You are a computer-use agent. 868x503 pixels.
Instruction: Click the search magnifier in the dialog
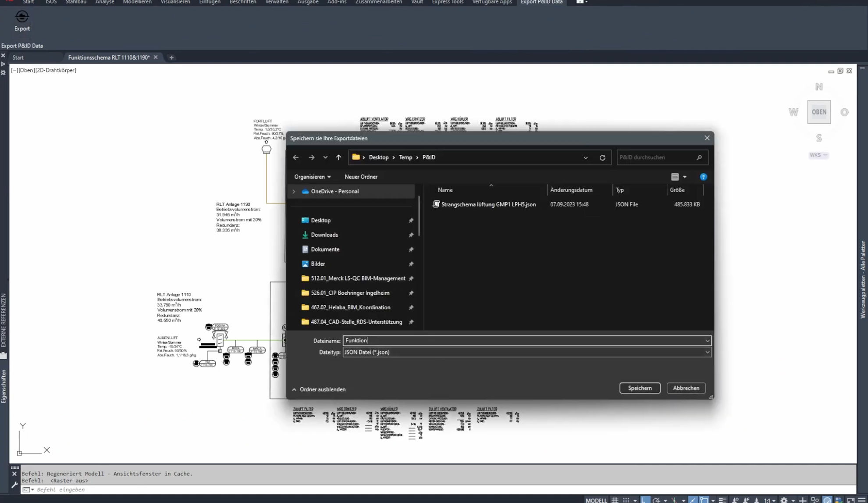pos(699,157)
